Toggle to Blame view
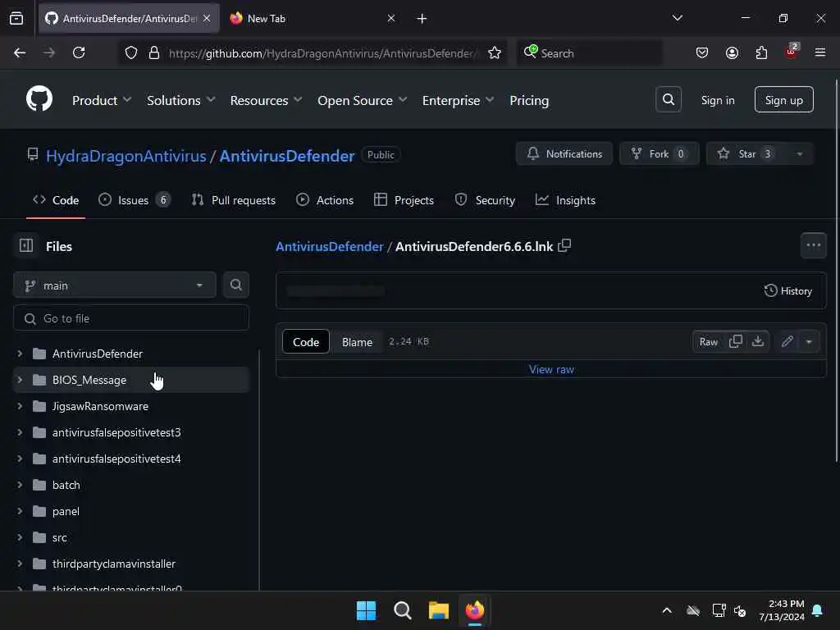 (357, 342)
